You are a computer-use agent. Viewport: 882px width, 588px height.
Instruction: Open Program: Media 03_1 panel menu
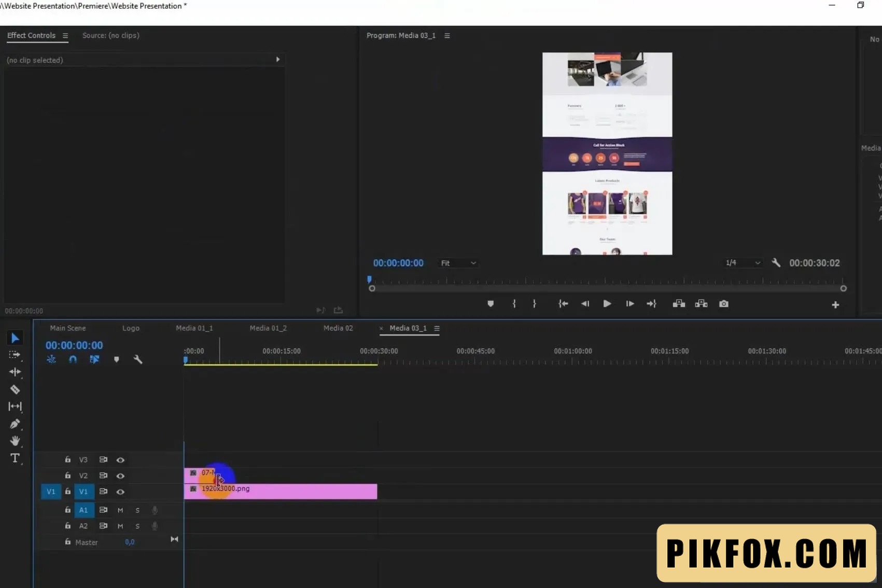pos(447,36)
